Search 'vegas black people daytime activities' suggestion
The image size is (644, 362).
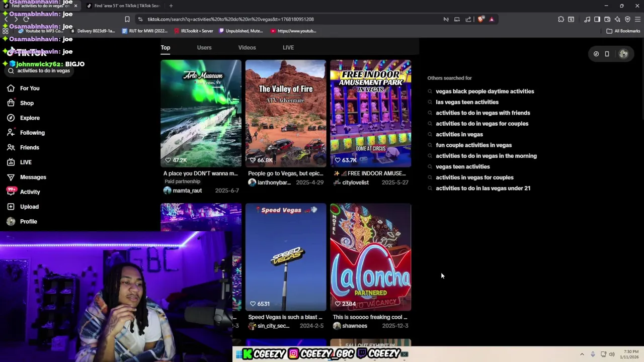click(x=485, y=92)
